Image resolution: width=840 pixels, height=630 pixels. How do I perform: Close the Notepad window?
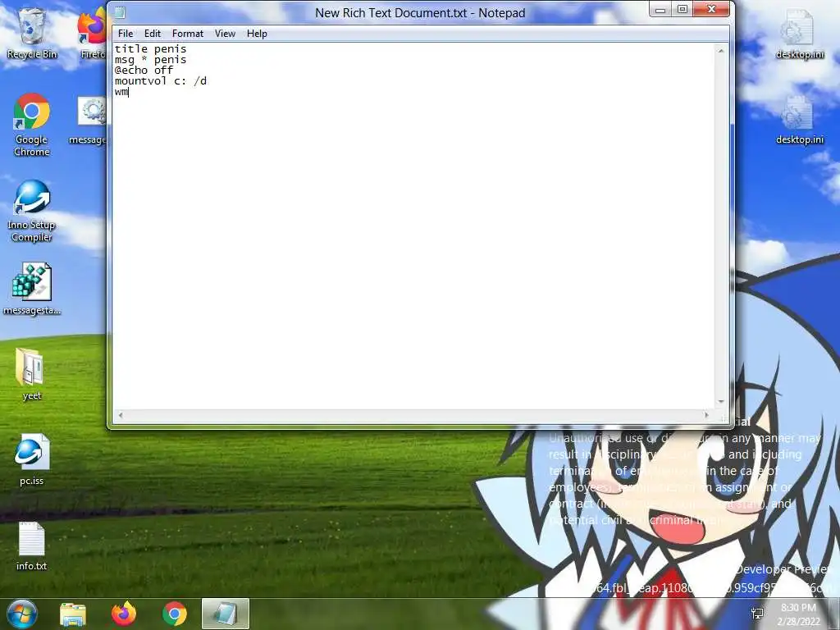711,9
